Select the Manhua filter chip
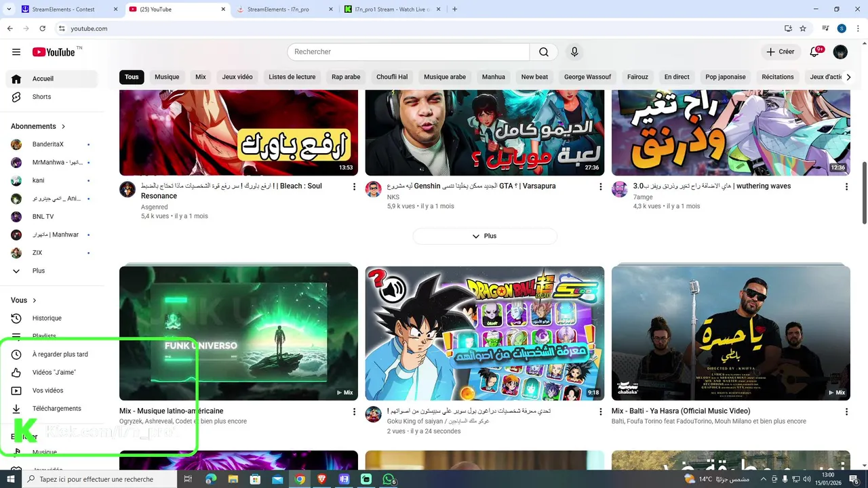Screen dimensions: 868x488 point(494,77)
